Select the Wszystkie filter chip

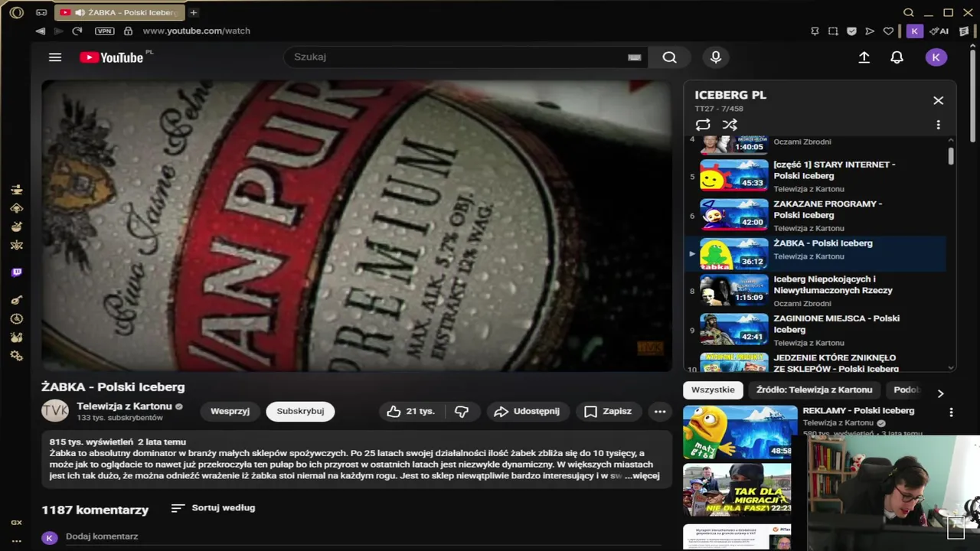tap(713, 390)
